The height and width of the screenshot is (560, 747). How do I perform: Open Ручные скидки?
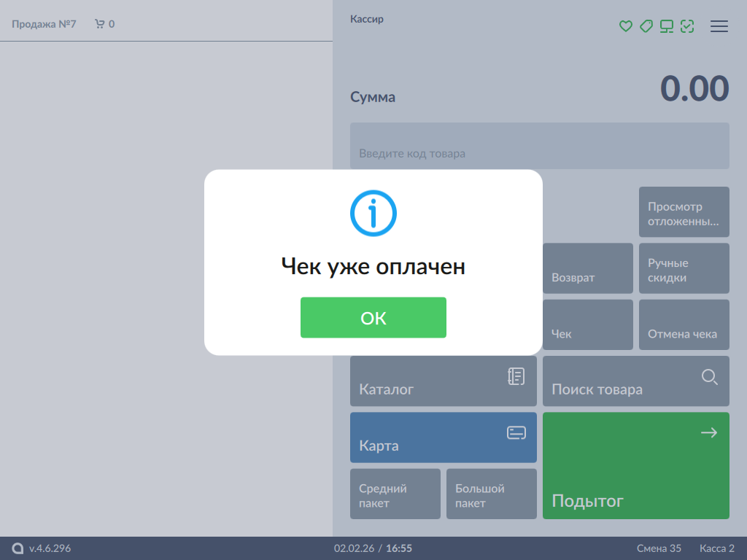[684, 268]
